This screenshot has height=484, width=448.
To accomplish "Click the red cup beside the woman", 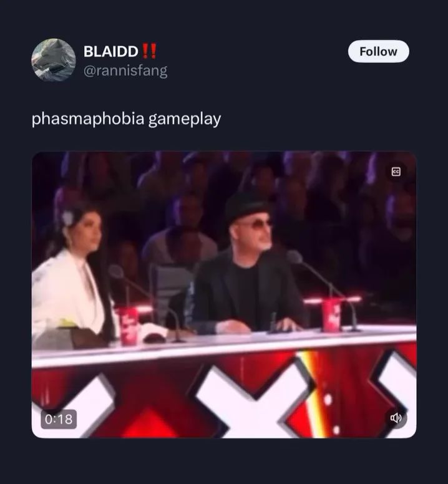I will coord(128,326).
